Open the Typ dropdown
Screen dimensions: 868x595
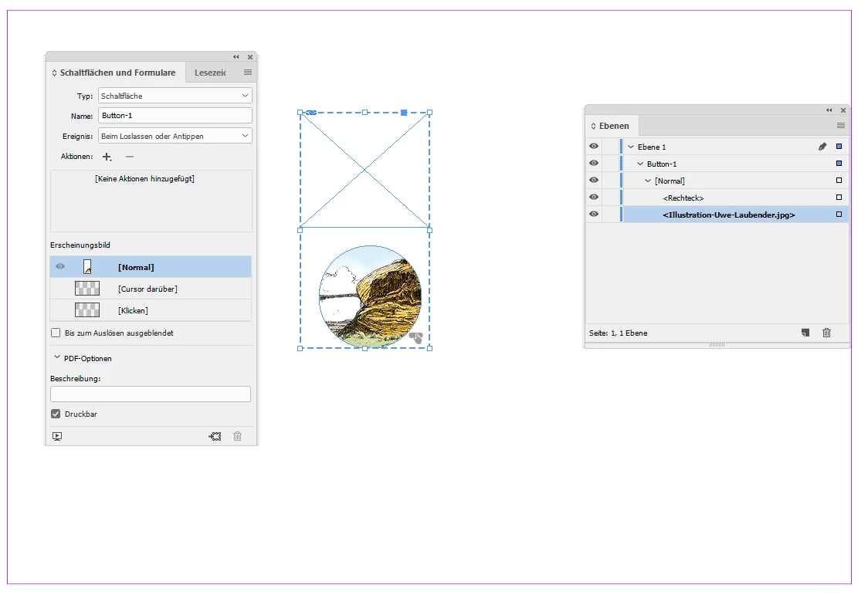(x=175, y=96)
